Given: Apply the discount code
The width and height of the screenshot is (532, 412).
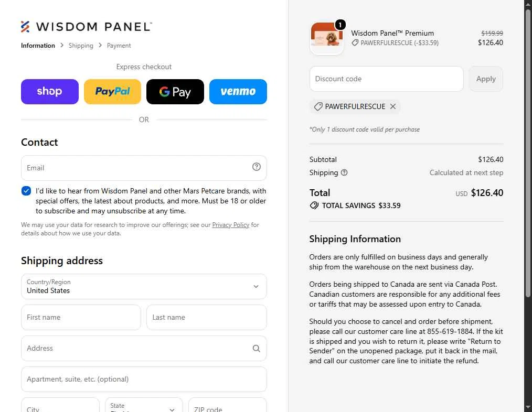Looking at the screenshot, I should tap(486, 79).
